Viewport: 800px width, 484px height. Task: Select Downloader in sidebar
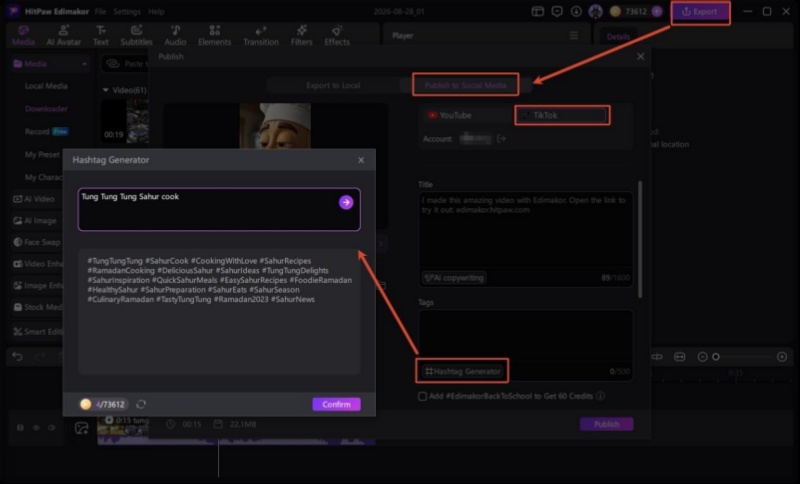(x=46, y=109)
